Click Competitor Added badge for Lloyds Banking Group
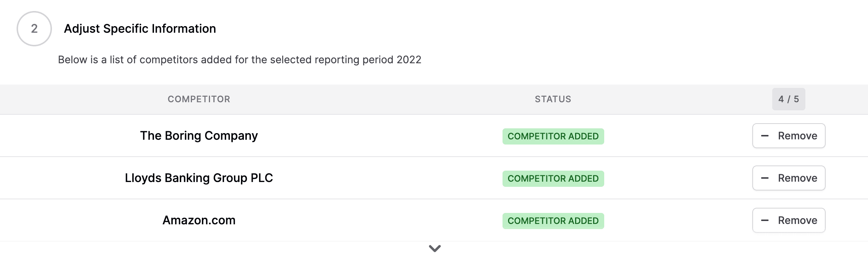868x253 pixels. [x=553, y=179]
